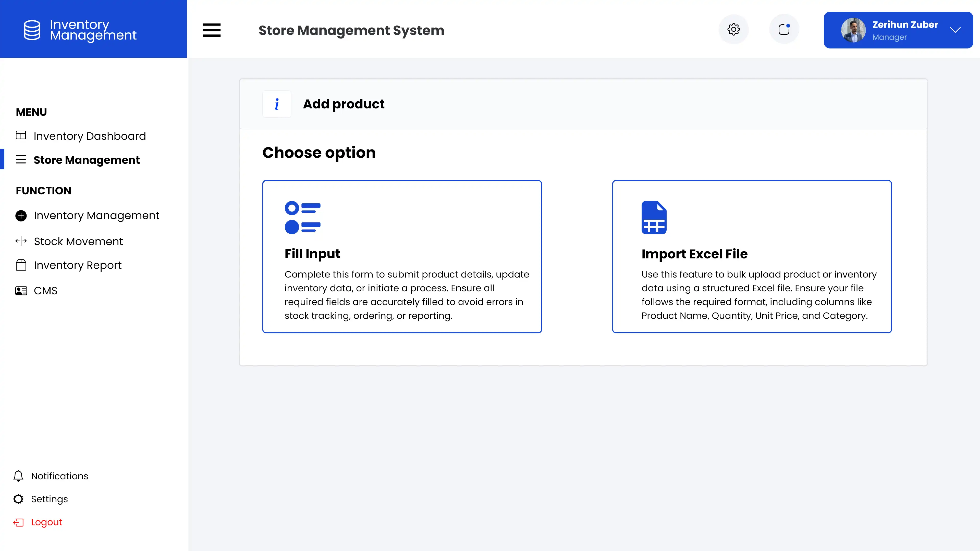Image resolution: width=980 pixels, height=551 pixels.
Task: Click the user avatar photo
Action: point(853,30)
